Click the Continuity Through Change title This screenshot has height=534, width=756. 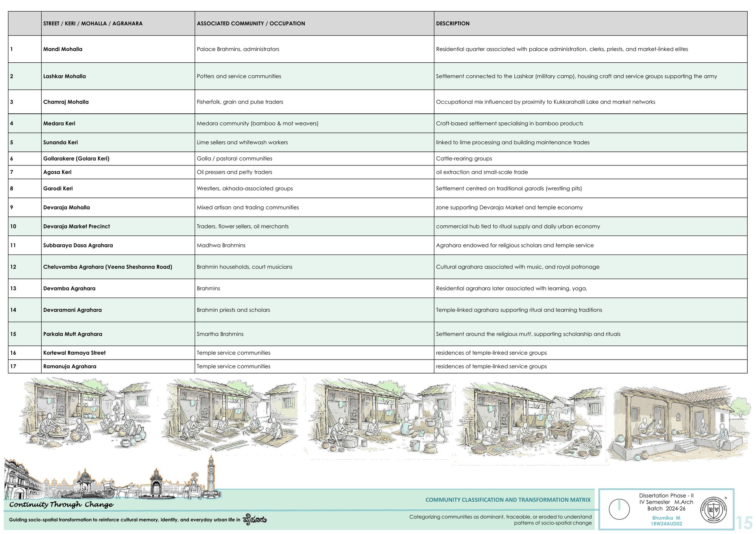click(x=61, y=505)
